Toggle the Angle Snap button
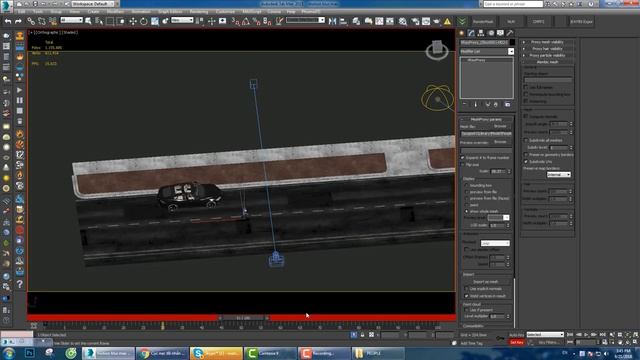Screen dimensions: 640x360 pyautogui.click(x=246, y=21)
